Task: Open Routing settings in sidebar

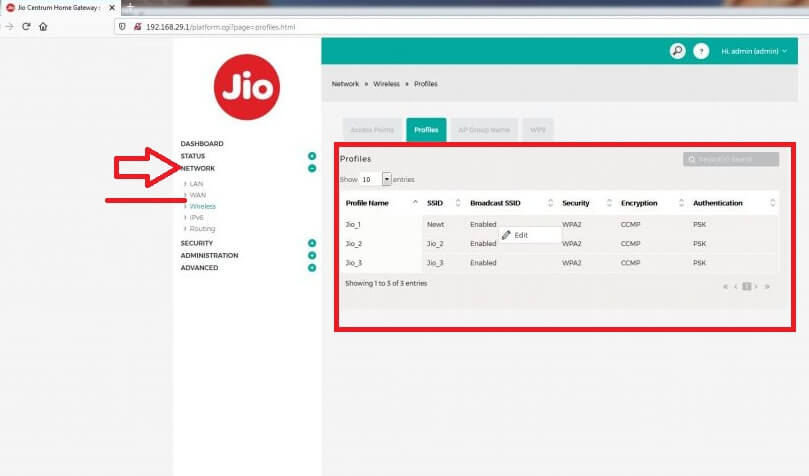Action: tap(202, 228)
